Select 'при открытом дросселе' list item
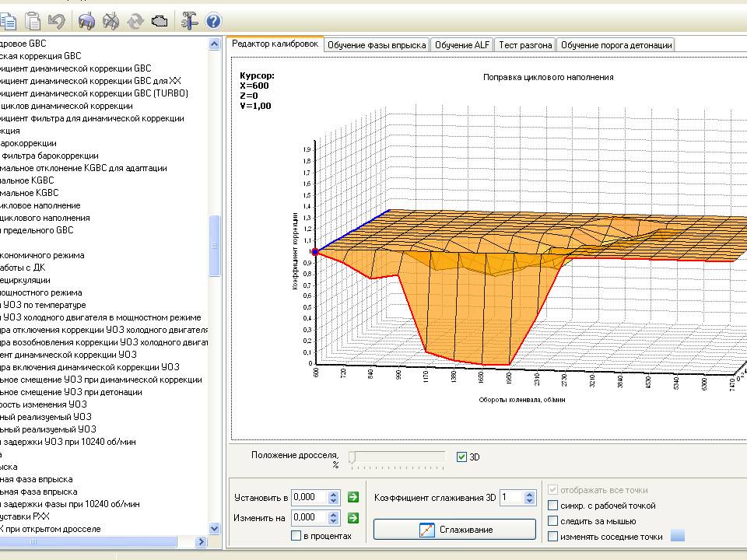Viewport: 747px width, 560px height. tap(50, 529)
